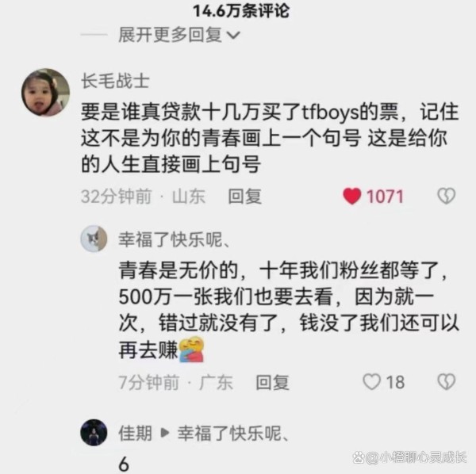Like the 长毛战士 comment with 1071 likes
Image resolution: width=476 pixels, height=474 pixels.
pos(352,197)
